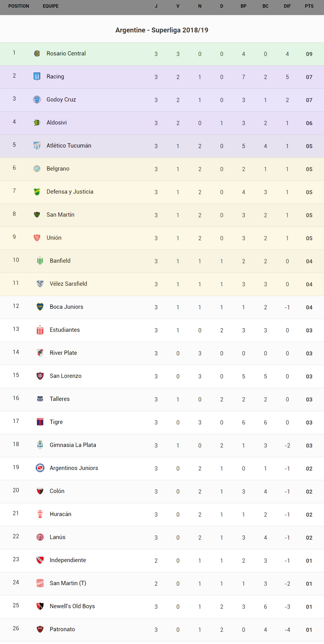Click the Racing club crest icon
Viewport: 324px width, 644px height.
pos(37,76)
